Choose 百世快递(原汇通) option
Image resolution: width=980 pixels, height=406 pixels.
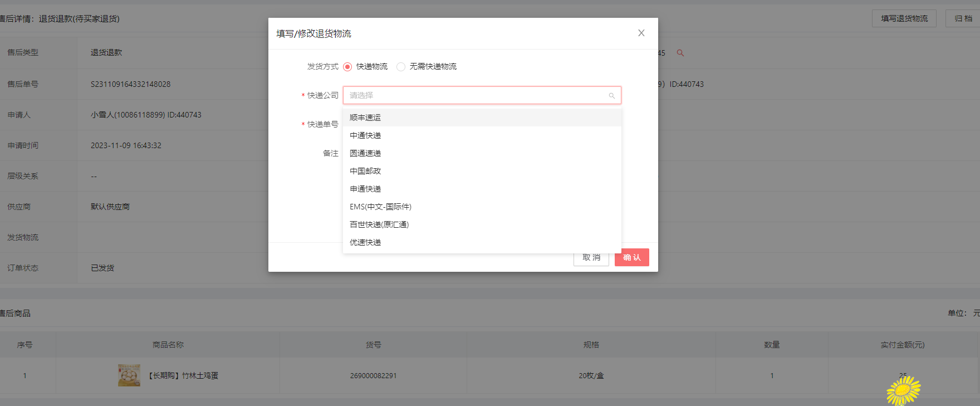tap(379, 224)
